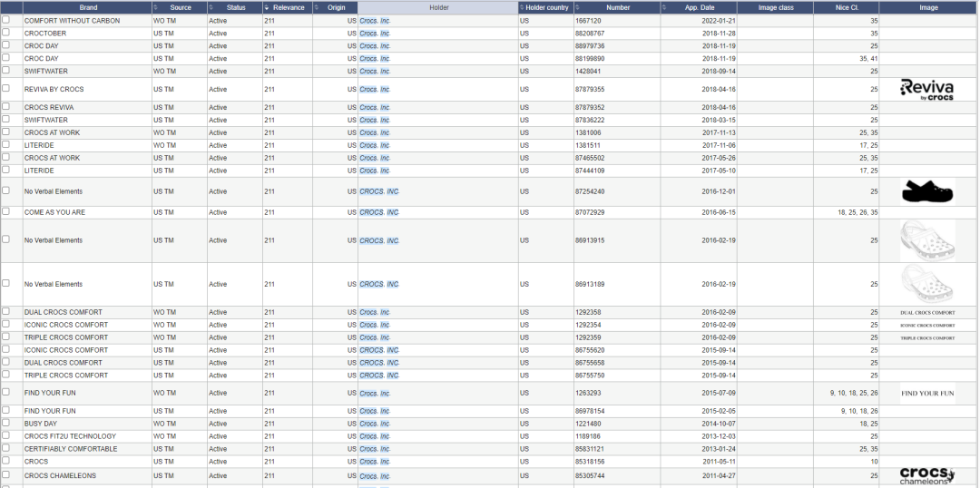Image resolution: width=980 pixels, height=488 pixels.
Task: Select the CERTIFIABLY COMFORTABLE row checkbox
Action: [5, 448]
